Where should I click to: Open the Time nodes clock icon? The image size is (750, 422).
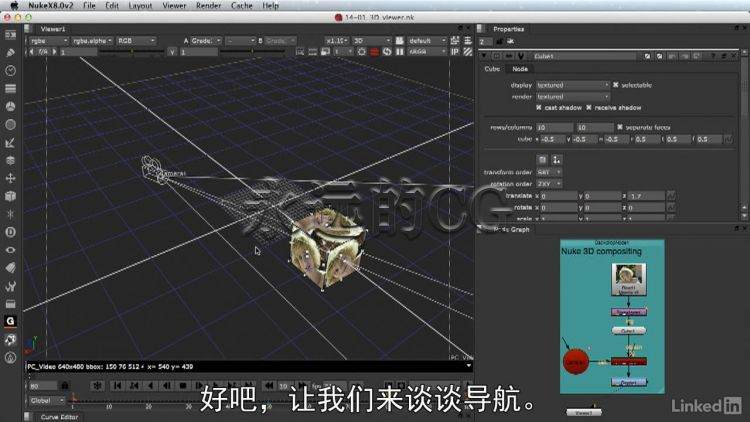coord(10,71)
